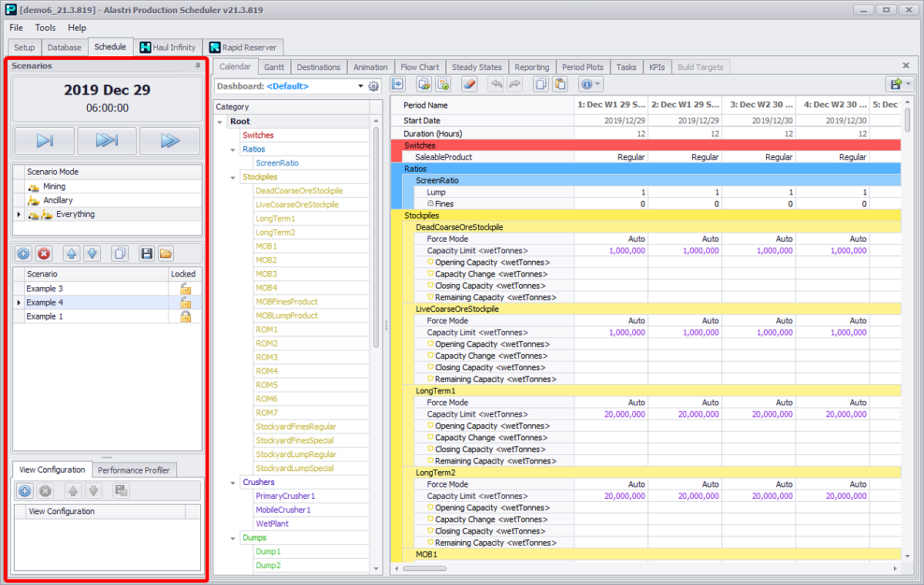Viewport: 924px width, 585px height.
Task: Collapse the Crushers category node
Action: (233, 483)
